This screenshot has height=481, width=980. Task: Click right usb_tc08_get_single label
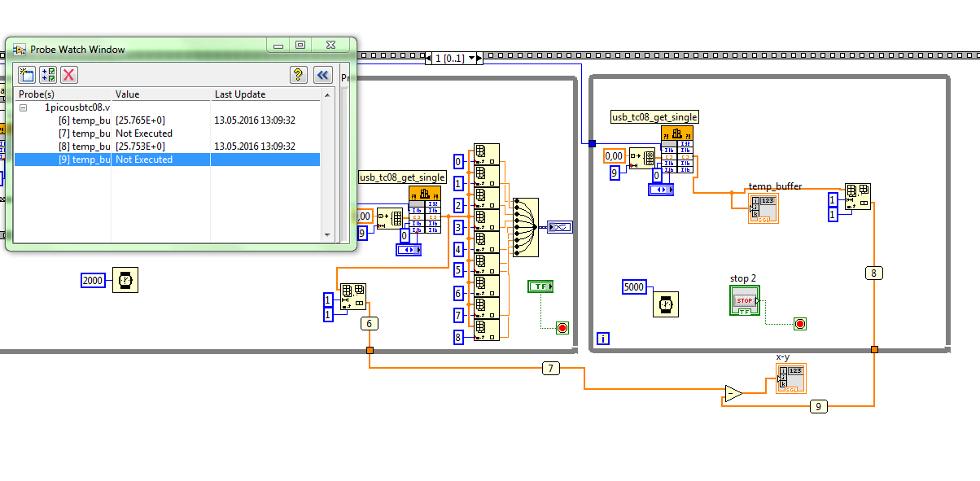pyautogui.click(x=655, y=117)
